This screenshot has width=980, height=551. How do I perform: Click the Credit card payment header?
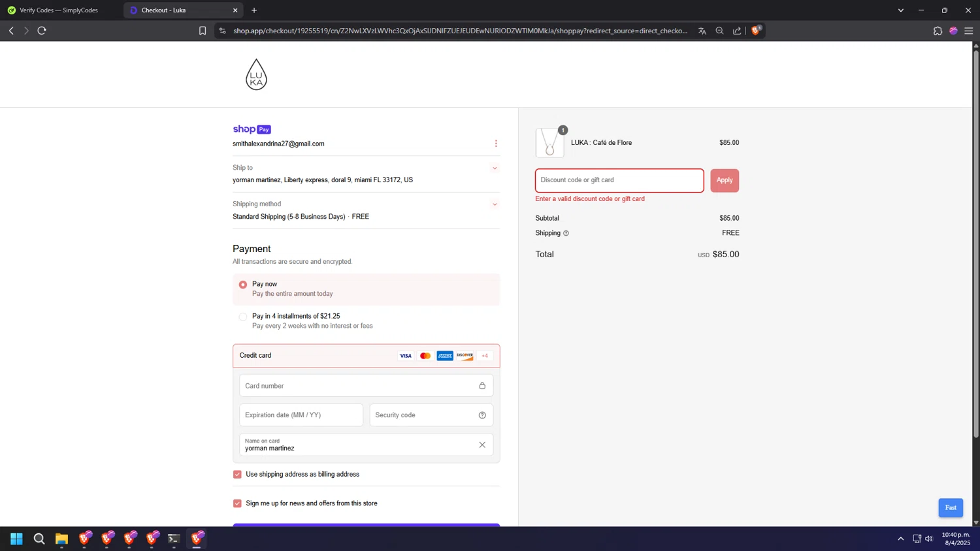[367, 356]
